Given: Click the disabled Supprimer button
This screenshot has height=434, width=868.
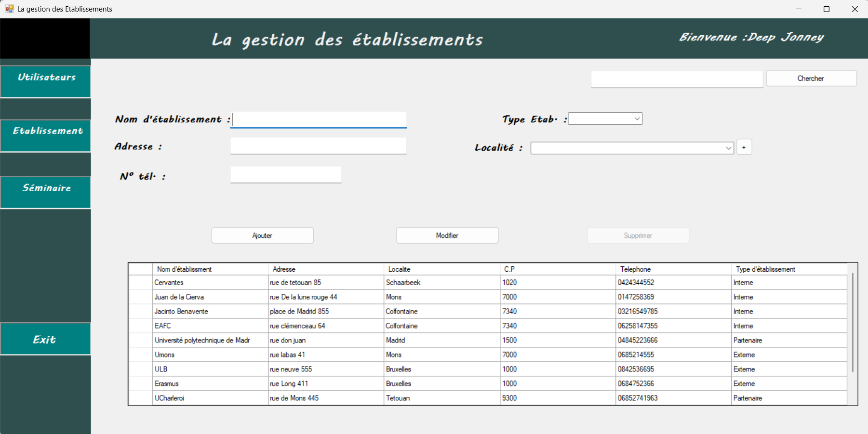Looking at the screenshot, I should point(638,235).
